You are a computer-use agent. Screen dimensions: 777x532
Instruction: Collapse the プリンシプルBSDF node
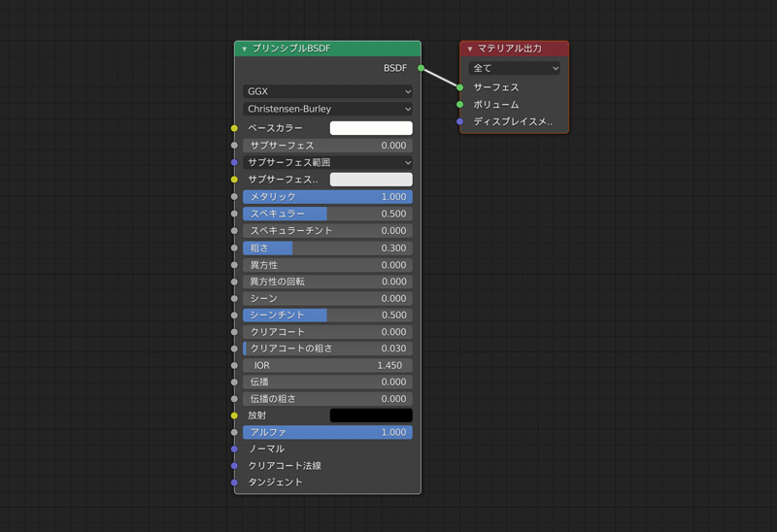tap(245, 49)
